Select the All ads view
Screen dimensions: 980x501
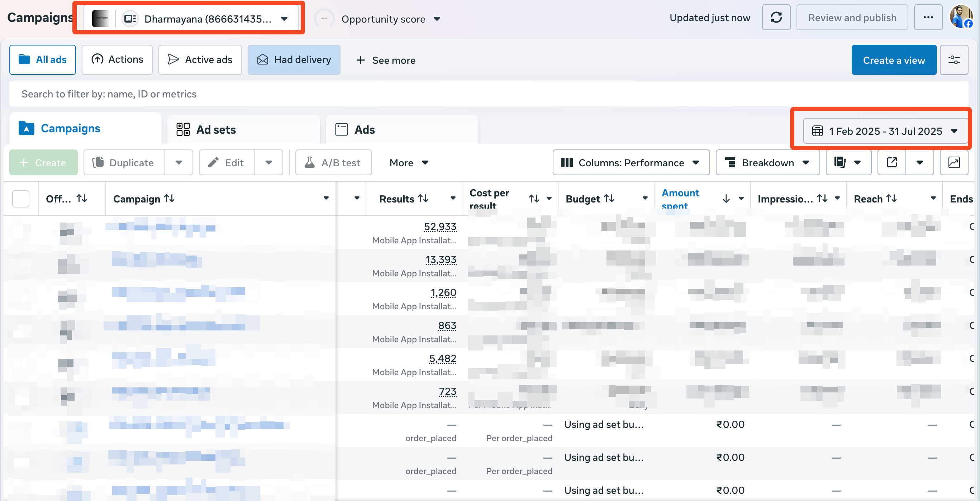pos(43,60)
